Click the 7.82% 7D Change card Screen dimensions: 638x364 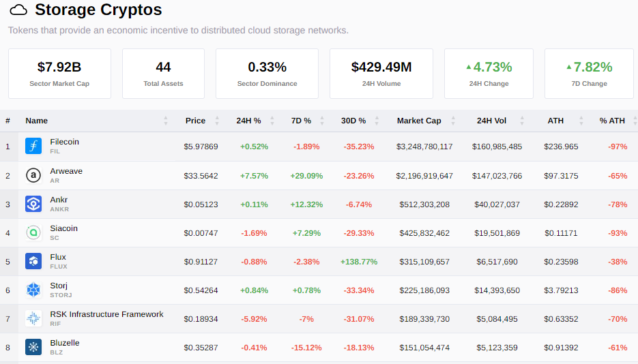(589, 74)
